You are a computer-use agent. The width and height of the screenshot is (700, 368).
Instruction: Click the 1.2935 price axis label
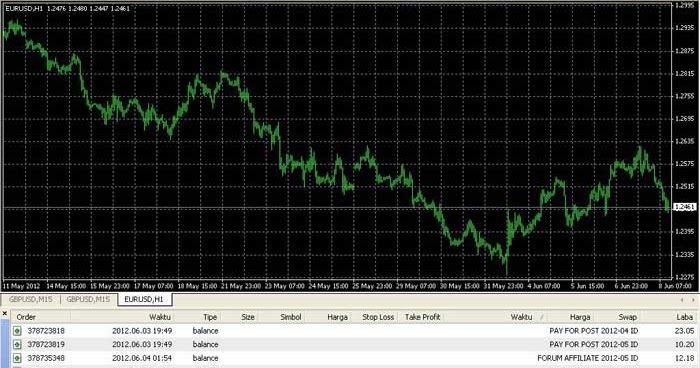(x=685, y=28)
